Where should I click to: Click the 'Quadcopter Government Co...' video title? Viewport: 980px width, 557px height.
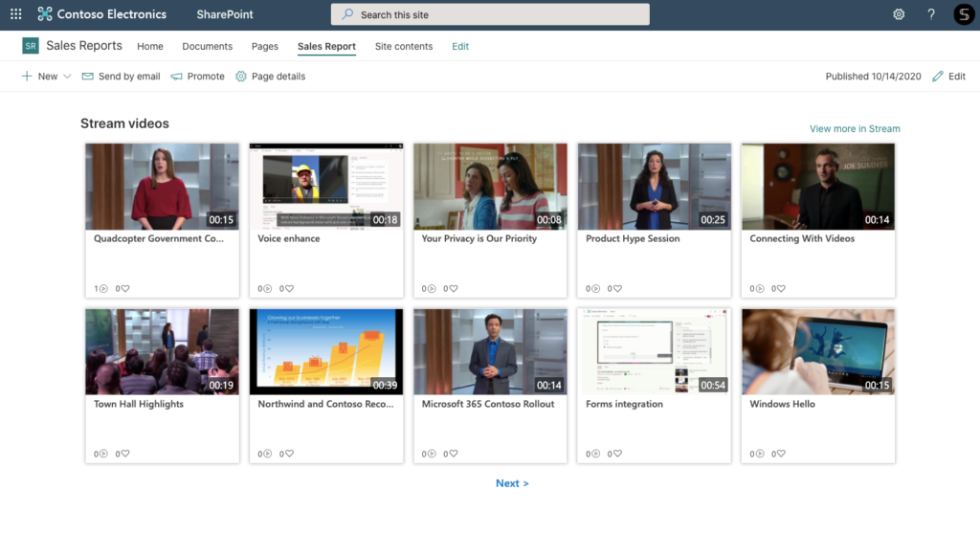(159, 238)
